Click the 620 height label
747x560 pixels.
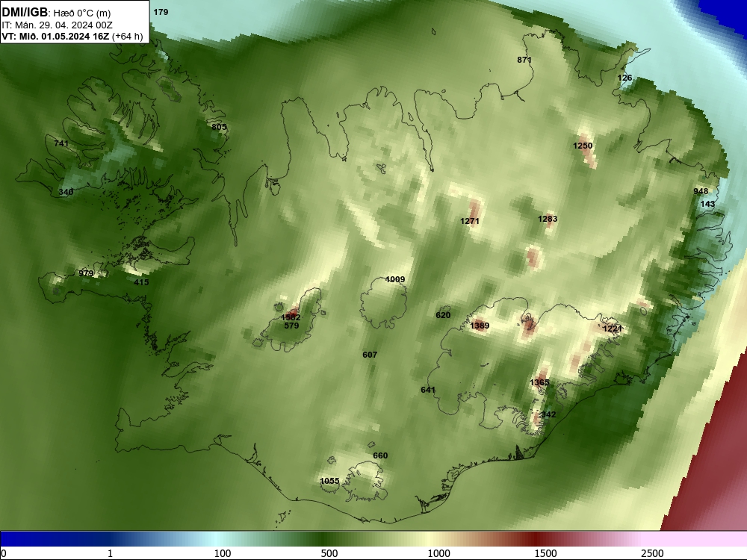[x=443, y=315]
